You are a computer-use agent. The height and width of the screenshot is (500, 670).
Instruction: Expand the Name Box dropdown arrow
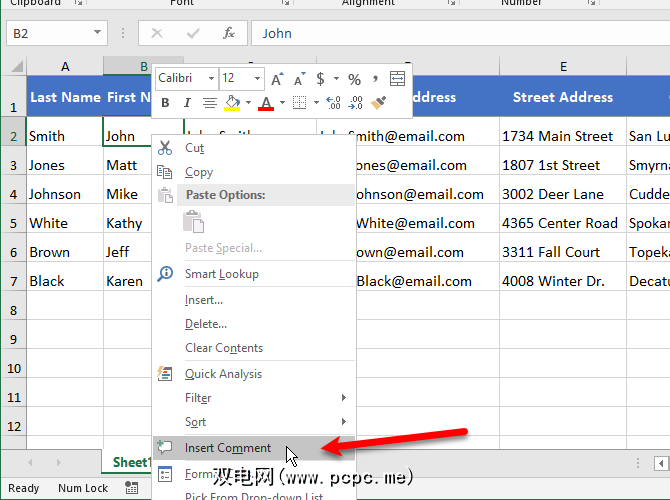click(x=97, y=32)
